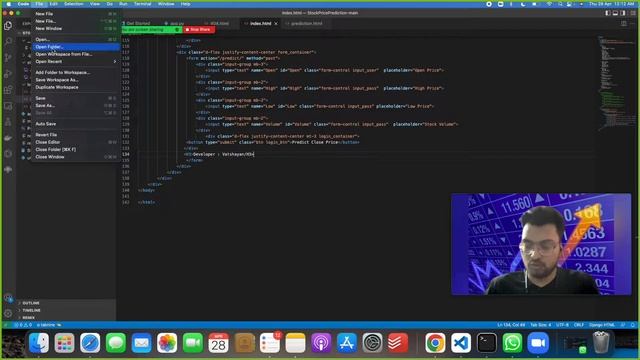Select Save As... in File menu
The height and width of the screenshot is (360, 640).
click(x=76, y=106)
